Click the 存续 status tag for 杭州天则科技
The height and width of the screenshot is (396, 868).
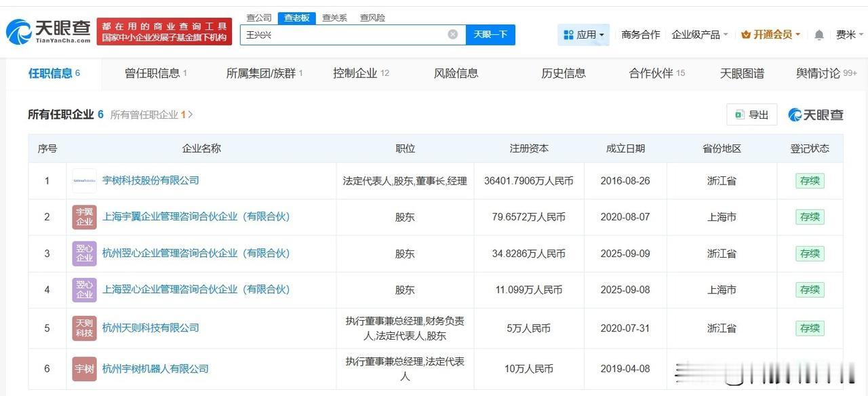point(810,328)
